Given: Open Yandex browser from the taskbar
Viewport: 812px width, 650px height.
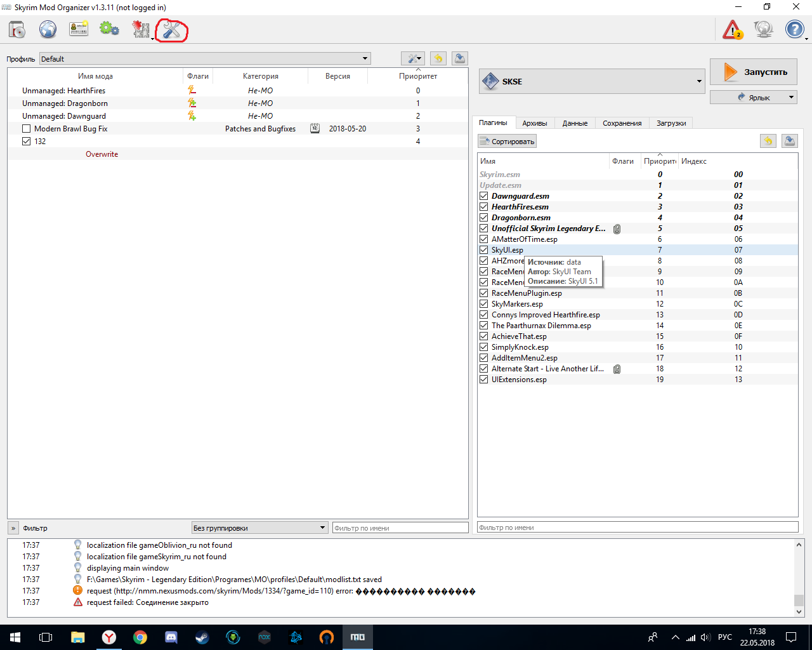Looking at the screenshot, I should [x=109, y=637].
